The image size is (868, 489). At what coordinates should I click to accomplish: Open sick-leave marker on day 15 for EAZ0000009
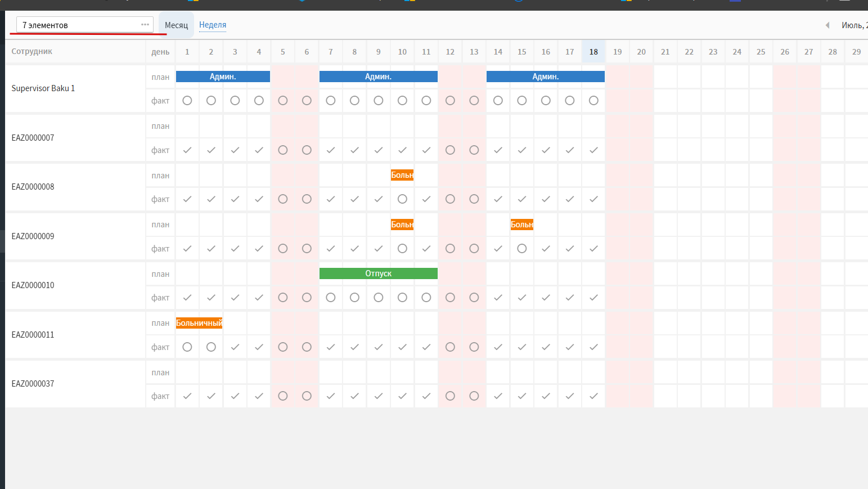(522, 225)
